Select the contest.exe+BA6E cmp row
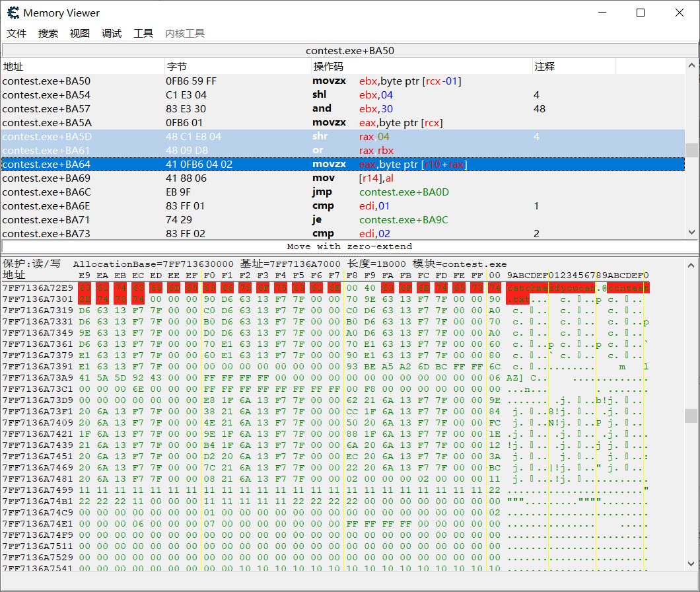This screenshot has width=700, height=592. pos(343,206)
